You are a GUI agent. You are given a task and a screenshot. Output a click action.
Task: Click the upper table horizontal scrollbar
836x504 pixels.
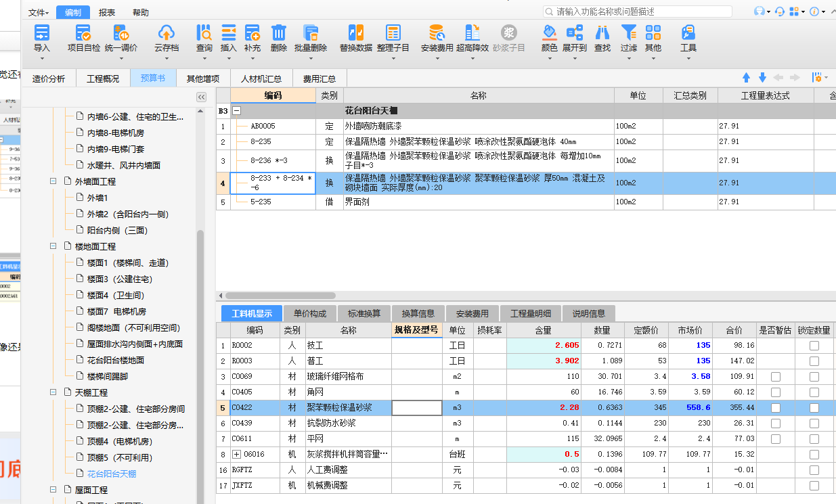click(x=279, y=296)
